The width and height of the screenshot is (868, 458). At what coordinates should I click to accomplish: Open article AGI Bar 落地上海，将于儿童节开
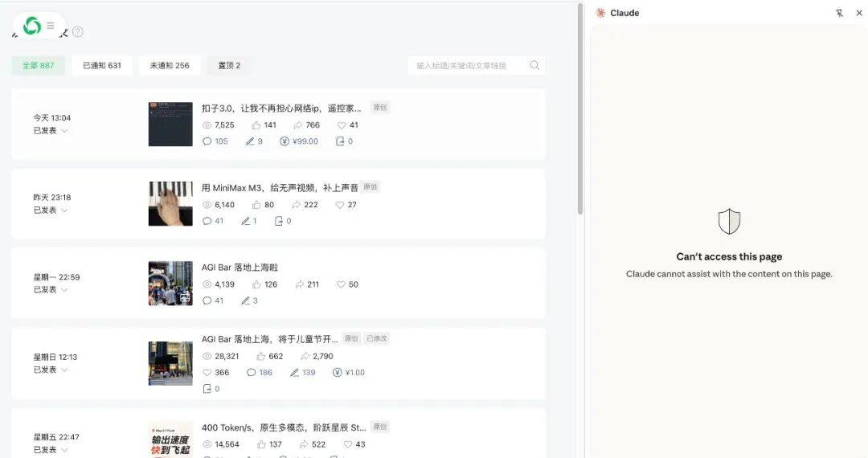[x=269, y=339]
